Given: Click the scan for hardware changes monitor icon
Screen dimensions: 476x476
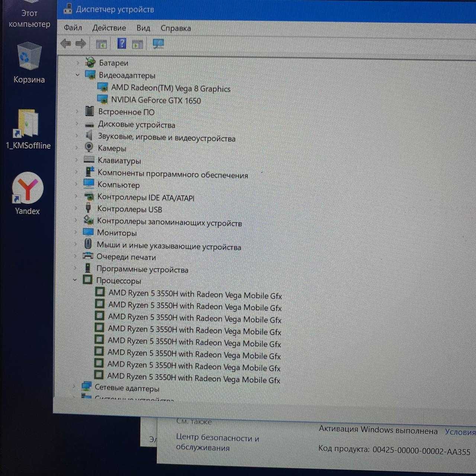Looking at the screenshot, I should [158, 44].
